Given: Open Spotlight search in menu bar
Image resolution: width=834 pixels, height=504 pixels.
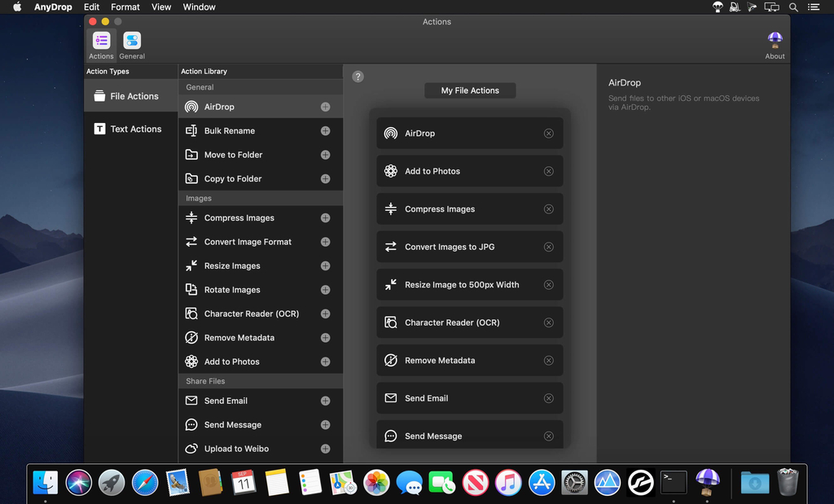Looking at the screenshot, I should tap(793, 7).
